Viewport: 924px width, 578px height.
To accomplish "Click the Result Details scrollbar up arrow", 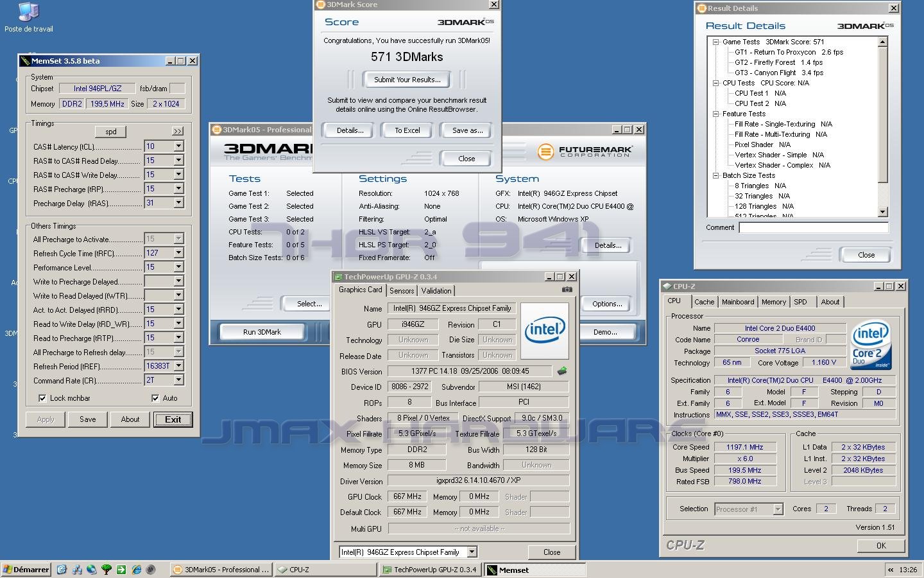I will pyautogui.click(x=883, y=42).
